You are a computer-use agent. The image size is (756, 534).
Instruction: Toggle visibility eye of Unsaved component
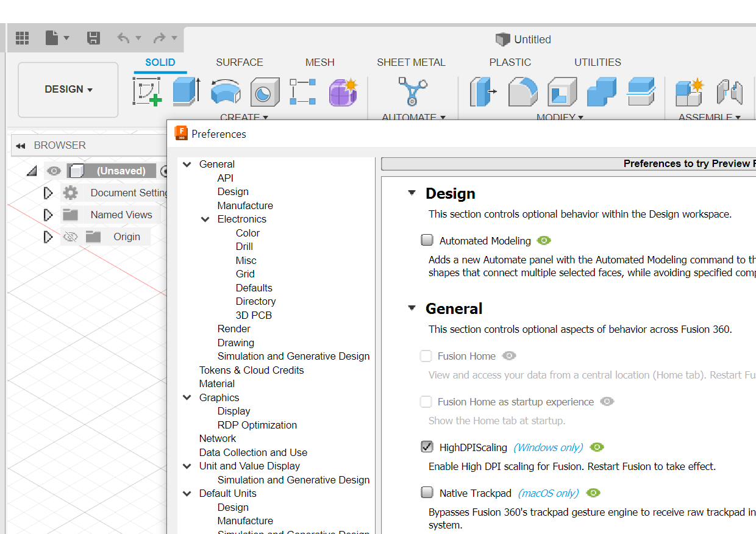tap(54, 171)
